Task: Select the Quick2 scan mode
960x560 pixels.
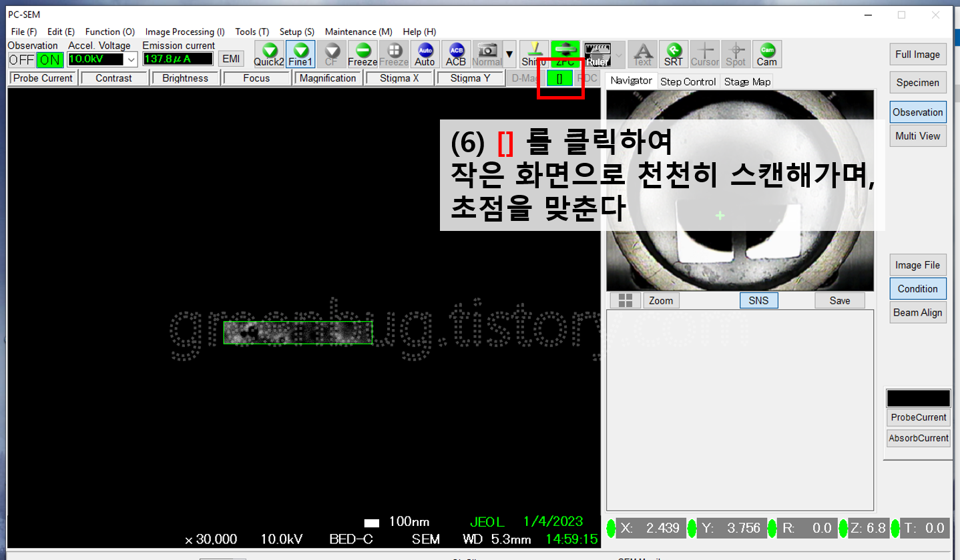Action: [x=269, y=54]
